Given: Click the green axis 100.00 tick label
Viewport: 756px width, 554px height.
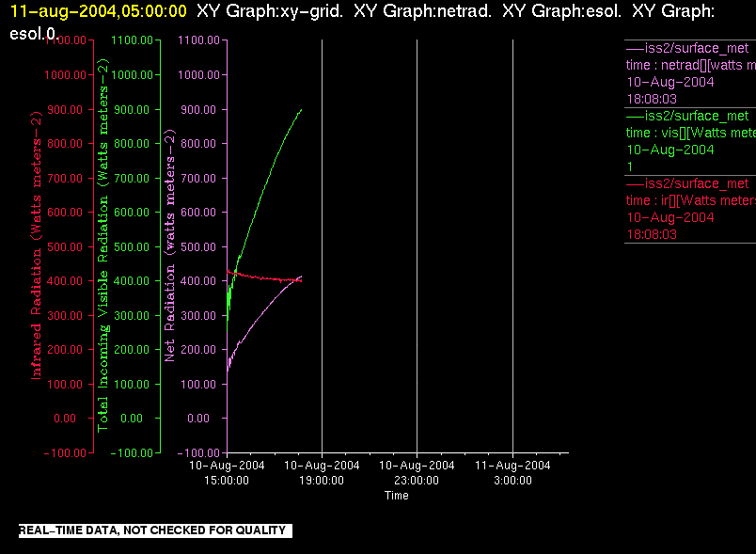Looking at the screenshot, I should coord(132,385).
